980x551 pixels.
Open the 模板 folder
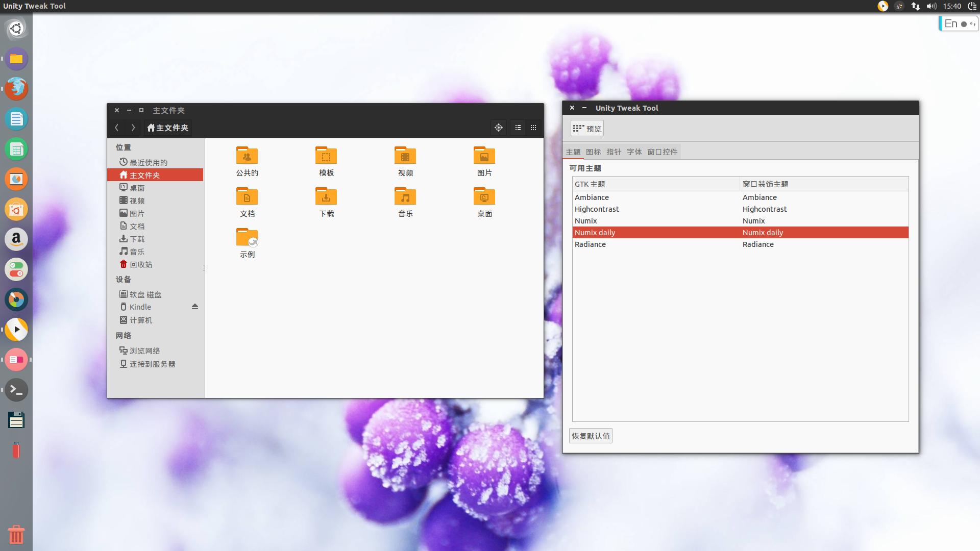pyautogui.click(x=326, y=161)
